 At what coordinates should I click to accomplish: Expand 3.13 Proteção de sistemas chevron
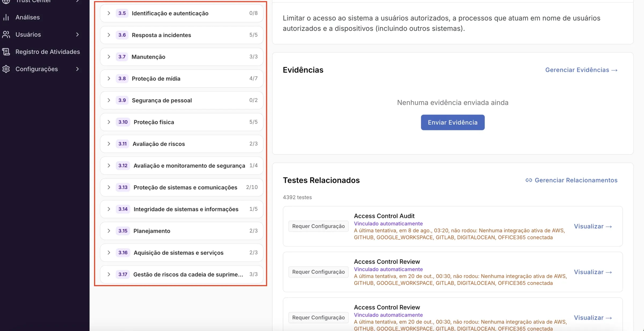(109, 187)
